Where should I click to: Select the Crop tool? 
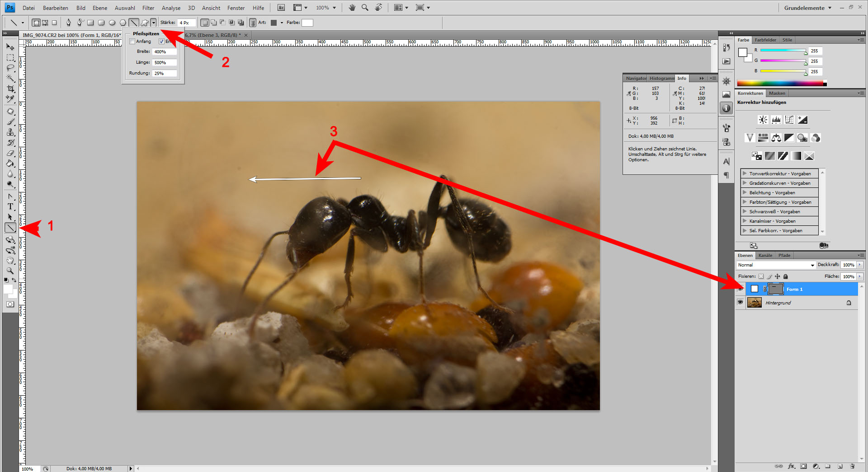click(x=10, y=89)
